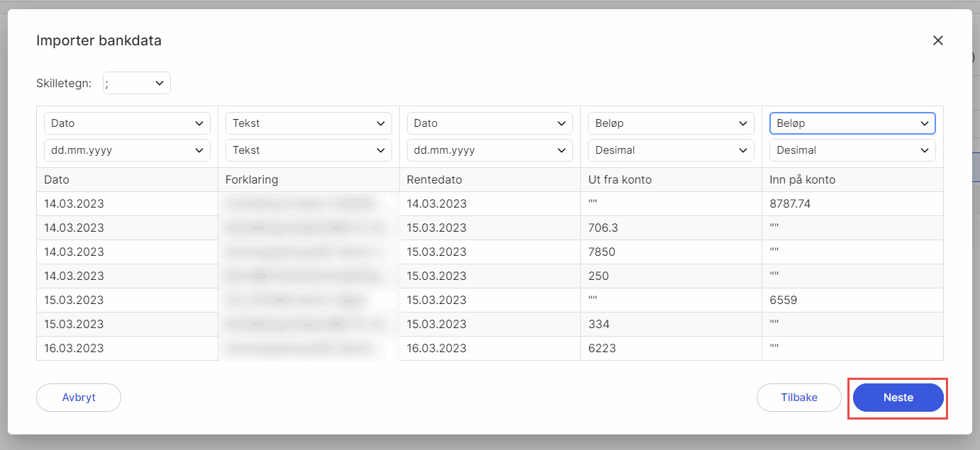Open first column's Dato type dropdown

pos(127,123)
